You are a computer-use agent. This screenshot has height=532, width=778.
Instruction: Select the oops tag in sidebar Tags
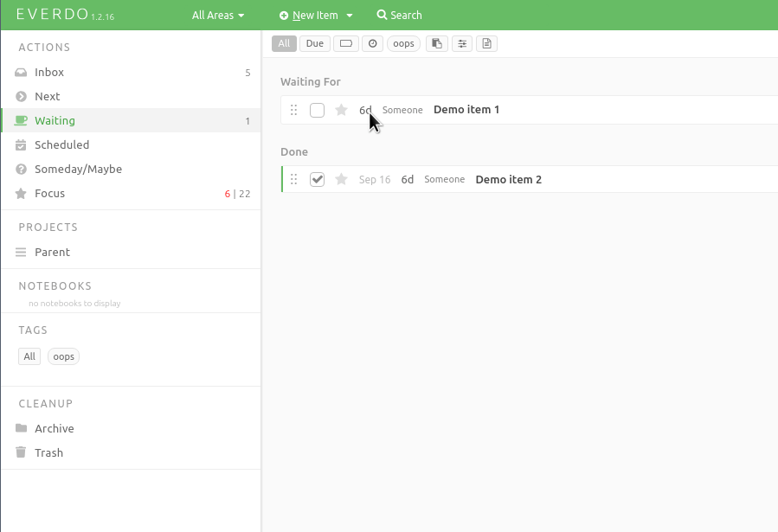click(x=63, y=356)
